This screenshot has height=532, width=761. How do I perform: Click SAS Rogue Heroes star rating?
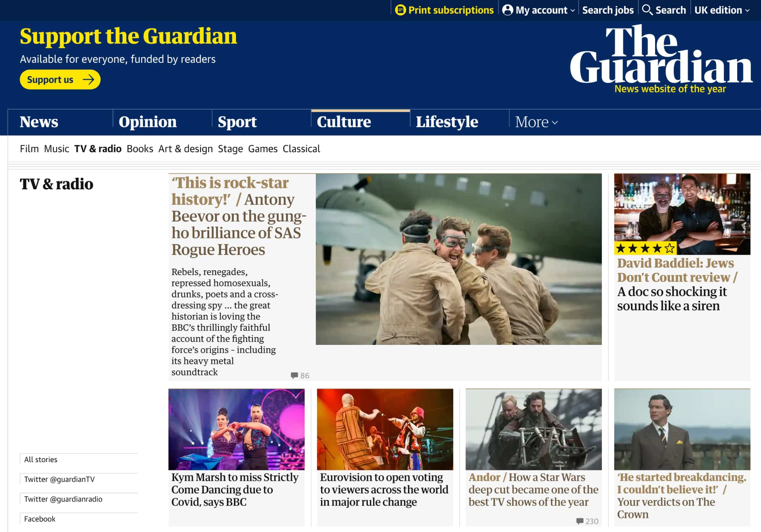[x=644, y=249]
